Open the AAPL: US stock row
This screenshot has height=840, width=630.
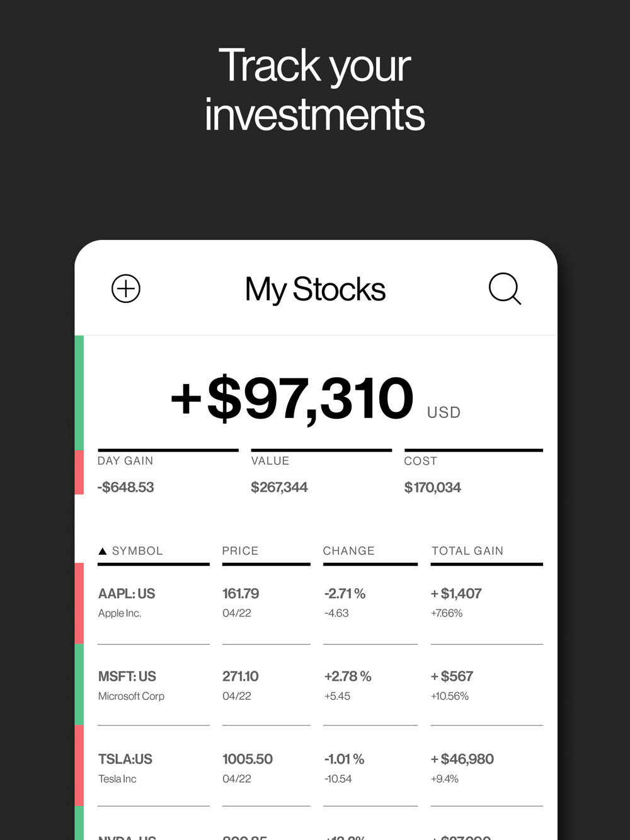point(320,604)
